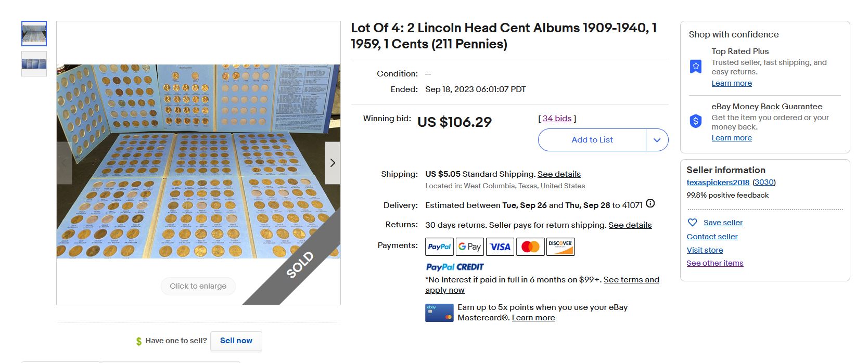Screen dimensions: 868x363
Task: Select the second coin album thumbnail
Action: pos(34,64)
